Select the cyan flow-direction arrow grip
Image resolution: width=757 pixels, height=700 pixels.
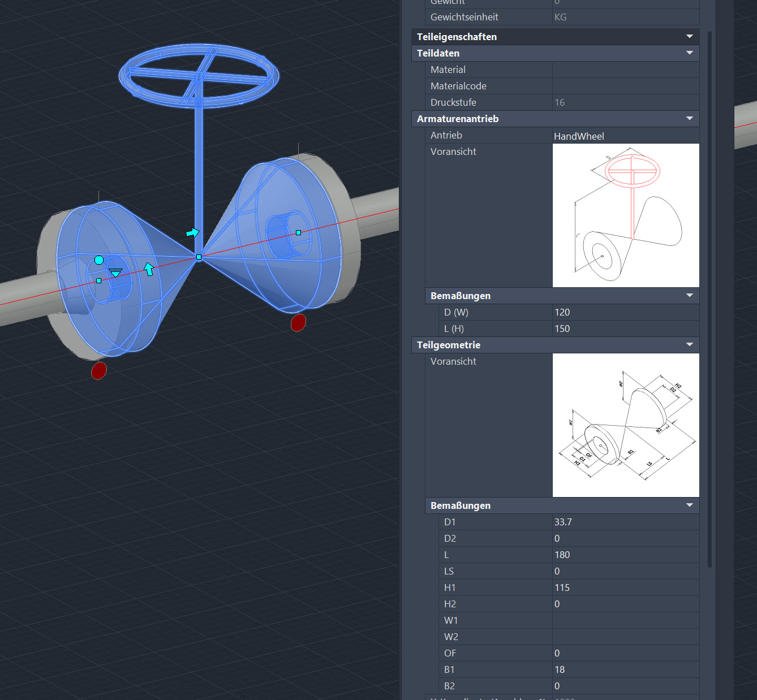coord(192,232)
